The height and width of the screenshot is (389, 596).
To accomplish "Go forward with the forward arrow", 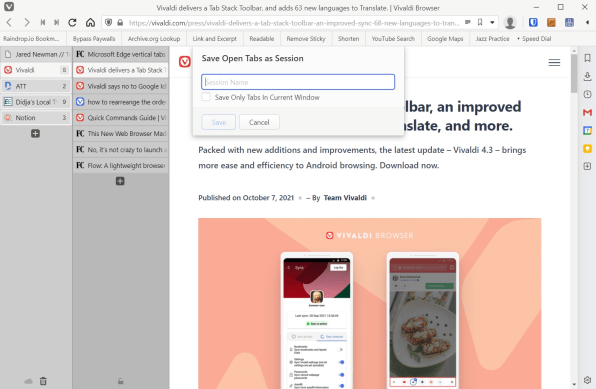I will pos(27,23).
